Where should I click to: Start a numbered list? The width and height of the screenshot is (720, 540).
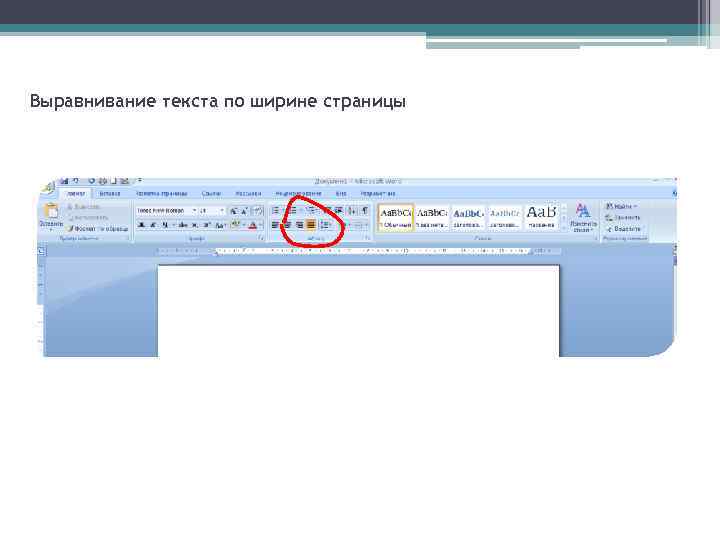pyautogui.click(x=292, y=211)
